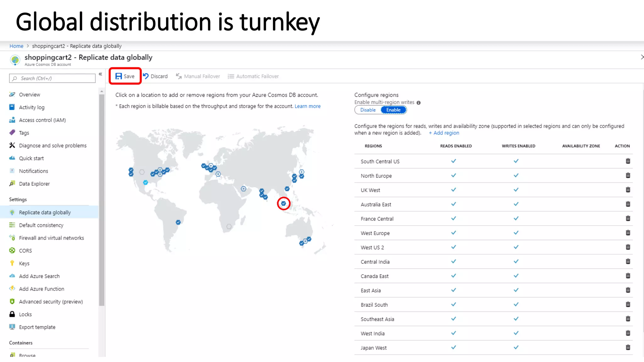
Task: Toggle Japan West writes enabled checkmark
Action: coord(516,347)
